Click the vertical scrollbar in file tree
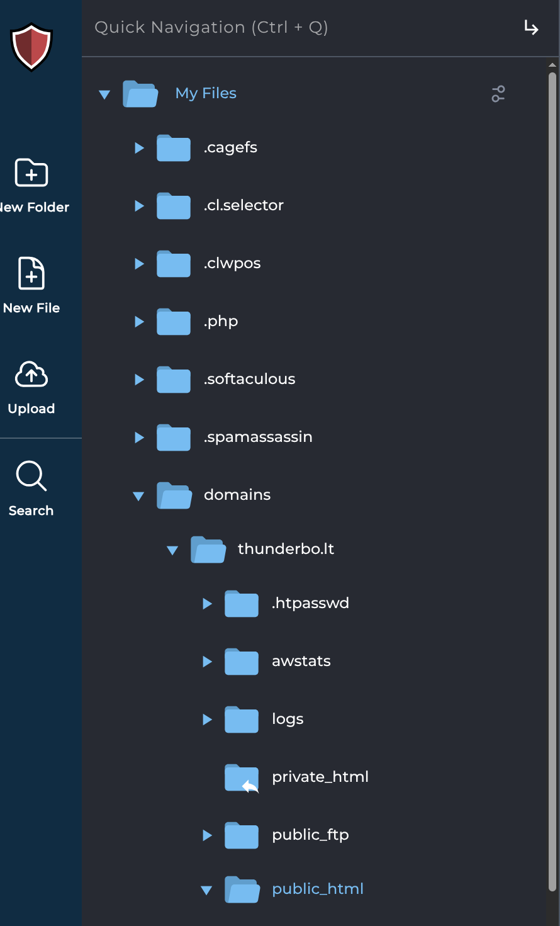This screenshot has height=926, width=560. 552,441
